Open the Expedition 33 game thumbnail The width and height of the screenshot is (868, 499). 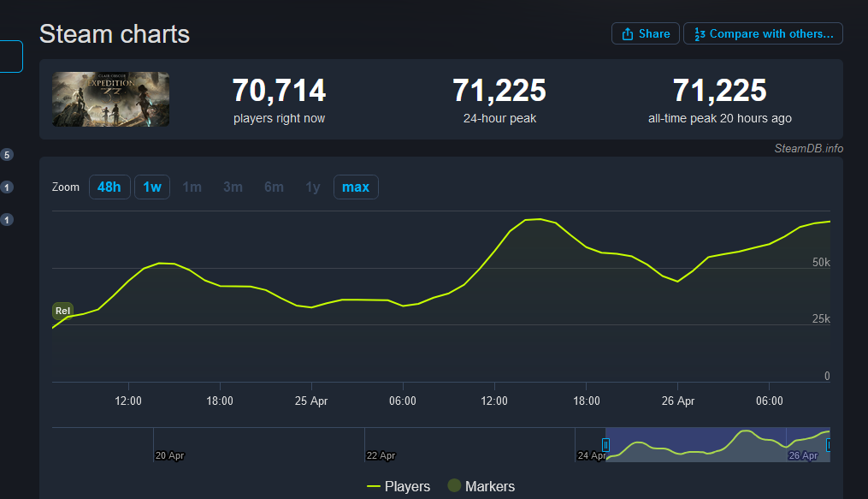tap(110, 99)
